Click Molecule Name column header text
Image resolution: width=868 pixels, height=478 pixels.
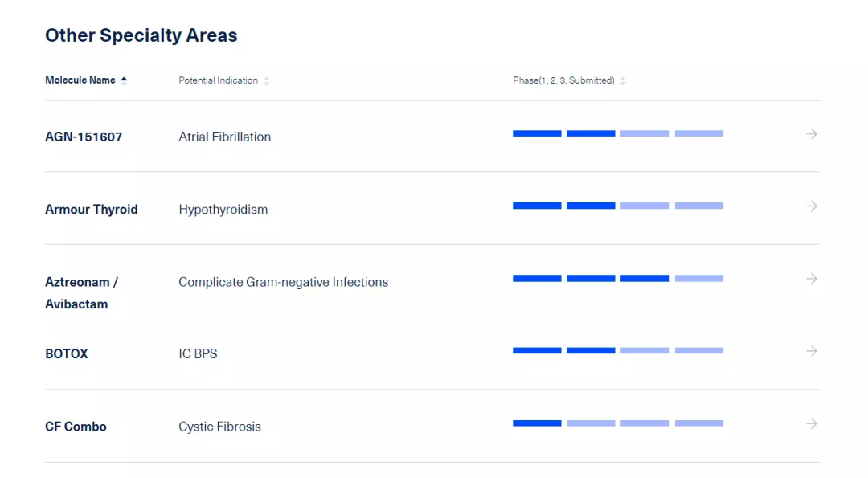tap(80, 80)
